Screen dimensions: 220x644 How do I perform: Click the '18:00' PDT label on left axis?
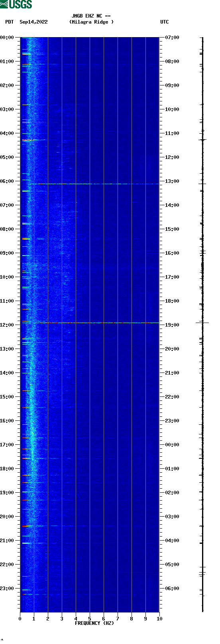7,469
